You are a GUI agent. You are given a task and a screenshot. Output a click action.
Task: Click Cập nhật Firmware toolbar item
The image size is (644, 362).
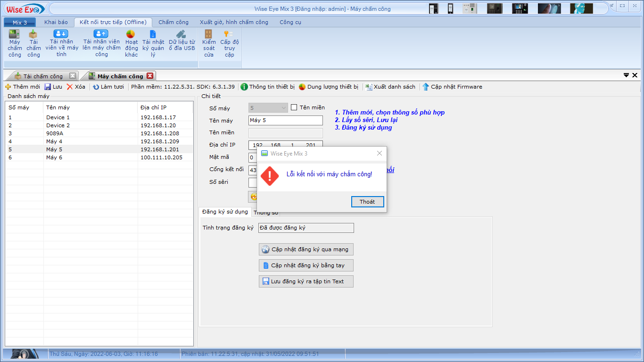(x=452, y=87)
